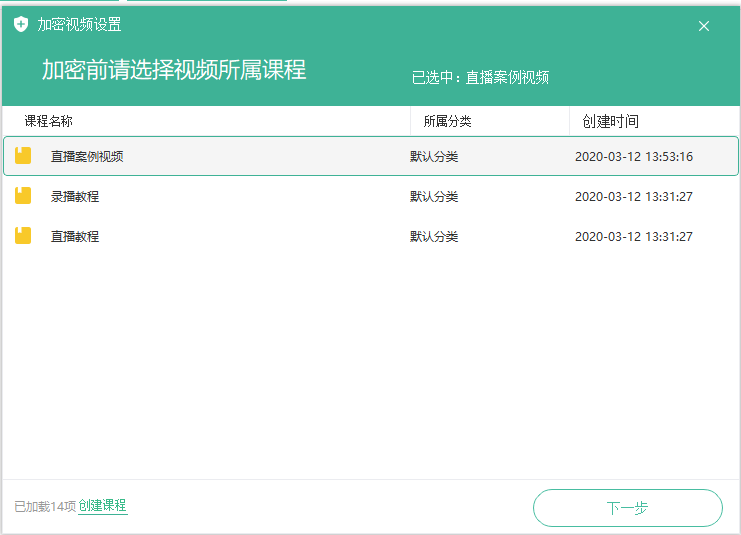This screenshot has height=535, width=741.
Task: Click 默认分类 in the 直播案例视频 row
Action: click(434, 157)
